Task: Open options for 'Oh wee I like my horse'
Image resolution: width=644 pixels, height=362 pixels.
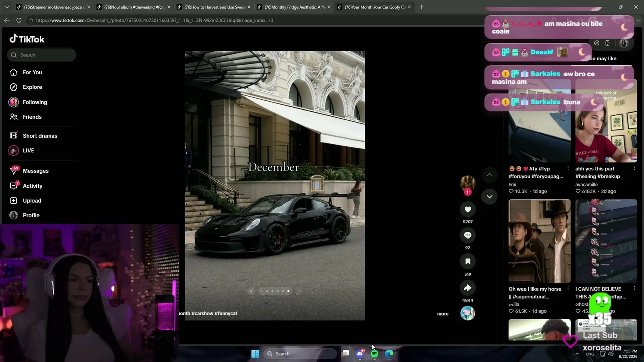Action: (568, 289)
